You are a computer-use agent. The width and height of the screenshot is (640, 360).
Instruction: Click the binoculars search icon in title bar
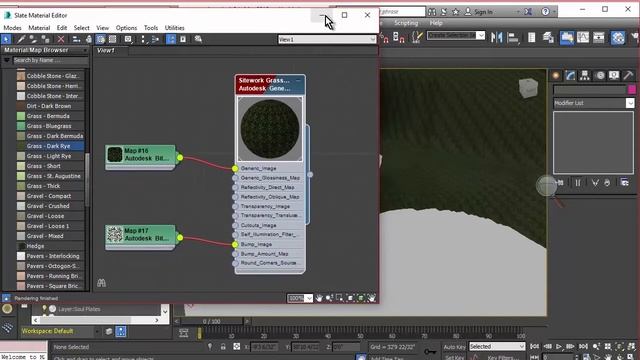[x=431, y=12]
